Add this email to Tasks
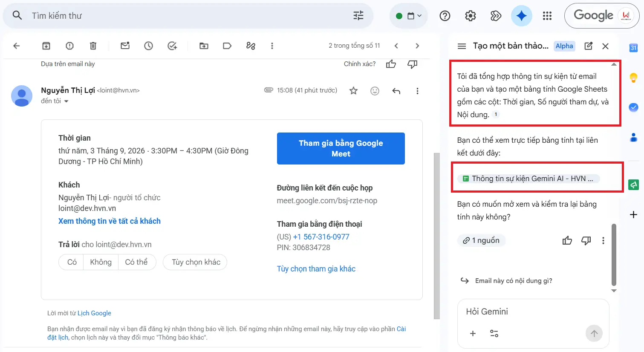The width and height of the screenshot is (644, 352). point(172,46)
